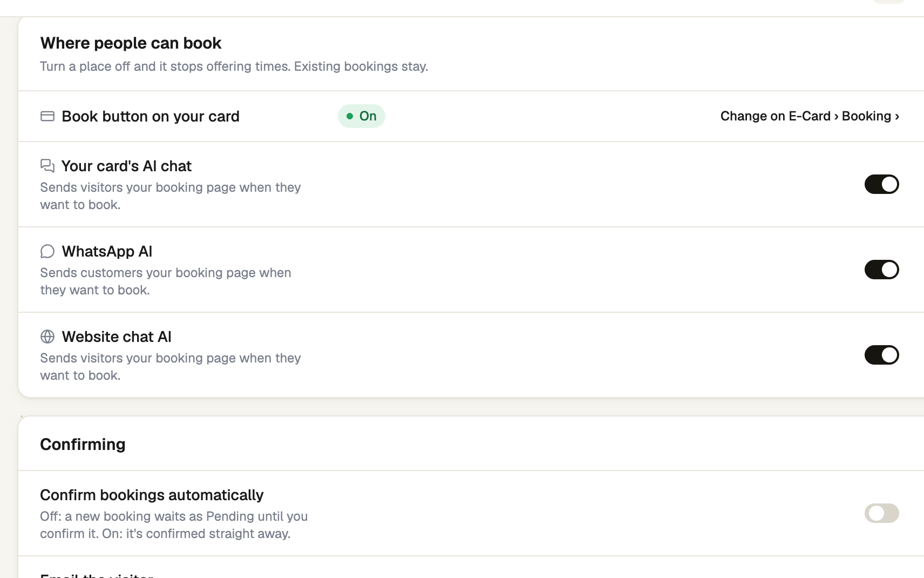Click the "Website chat AI" title text
Viewport: 924px width, 578px height.
point(117,337)
